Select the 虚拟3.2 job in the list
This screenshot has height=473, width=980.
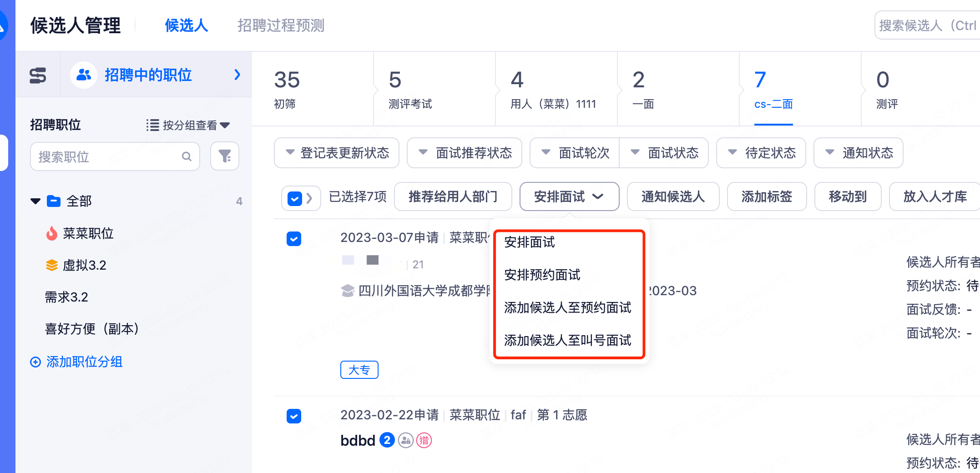[85, 265]
